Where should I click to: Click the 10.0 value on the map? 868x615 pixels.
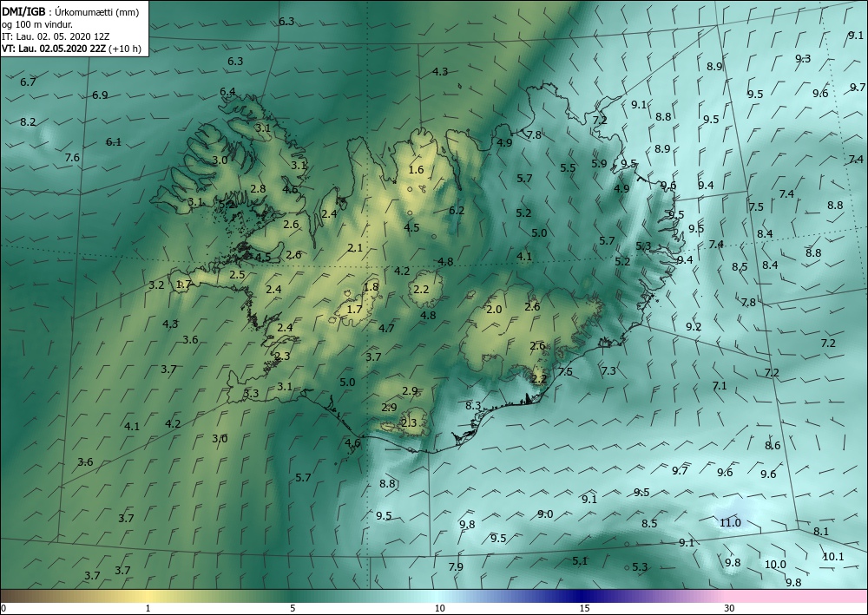tap(775, 564)
